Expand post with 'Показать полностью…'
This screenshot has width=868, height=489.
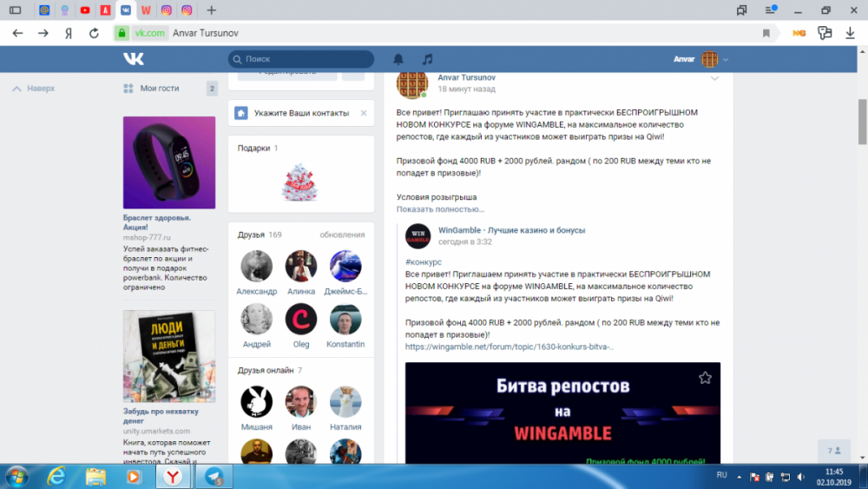coord(440,209)
